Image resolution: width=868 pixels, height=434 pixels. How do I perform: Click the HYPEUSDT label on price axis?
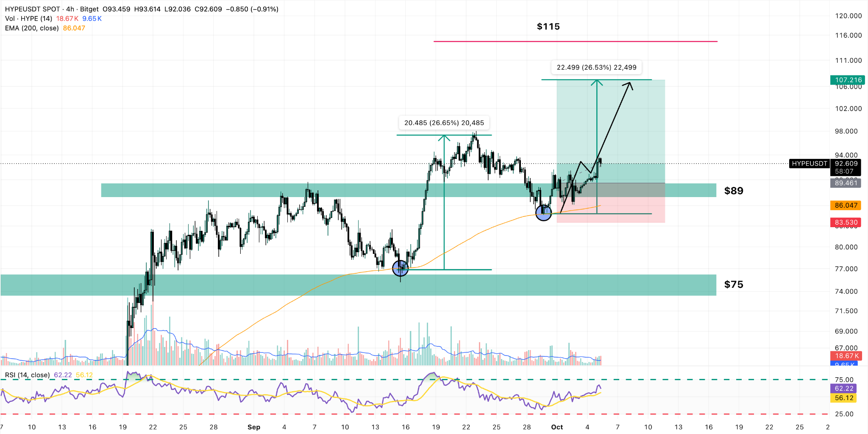tap(809, 164)
